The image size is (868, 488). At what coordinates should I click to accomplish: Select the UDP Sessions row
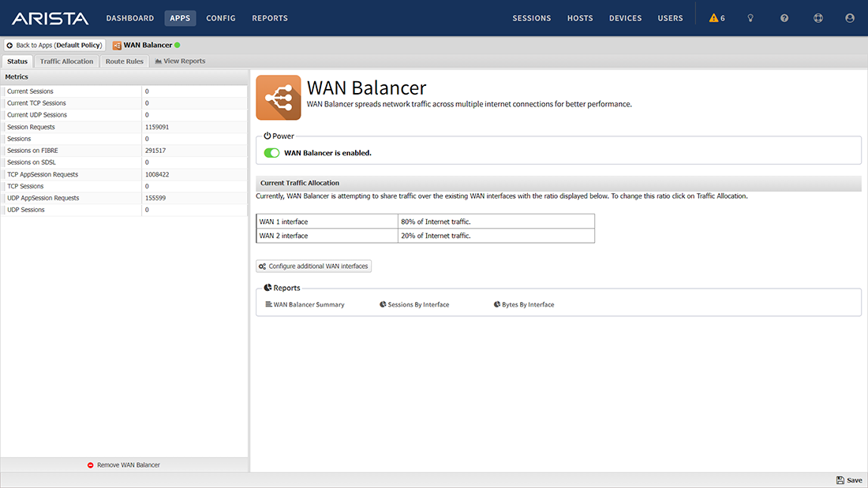pos(124,210)
